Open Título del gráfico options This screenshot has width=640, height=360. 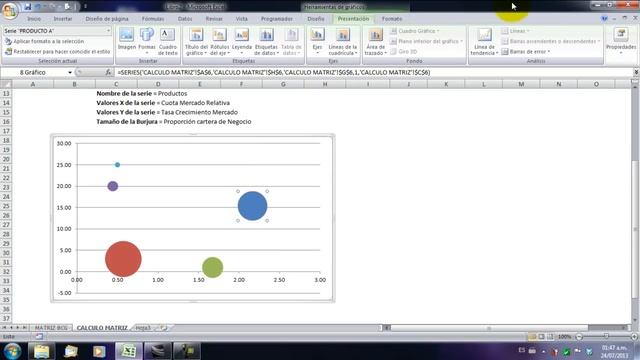[x=196, y=42]
